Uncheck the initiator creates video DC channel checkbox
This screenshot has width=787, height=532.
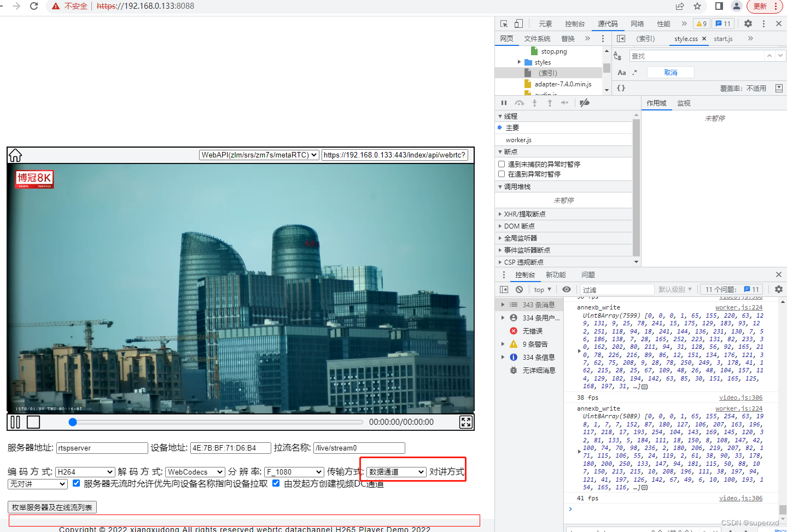pyautogui.click(x=276, y=483)
